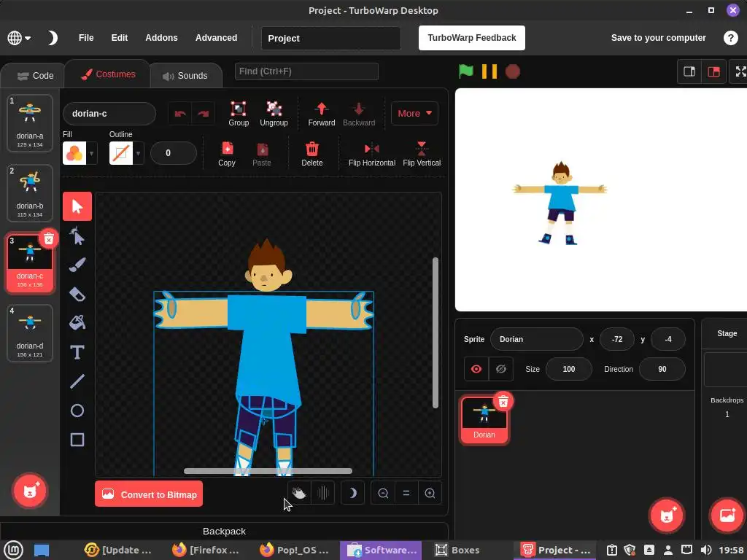Stop the project with red button
The height and width of the screenshot is (560, 747).
[513, 71]
